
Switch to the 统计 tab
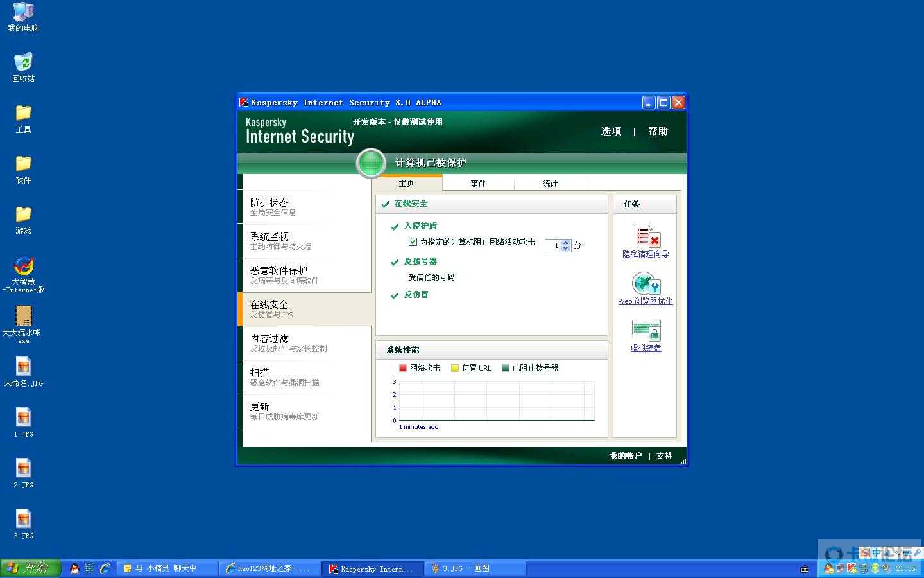(x=551, y=184)
